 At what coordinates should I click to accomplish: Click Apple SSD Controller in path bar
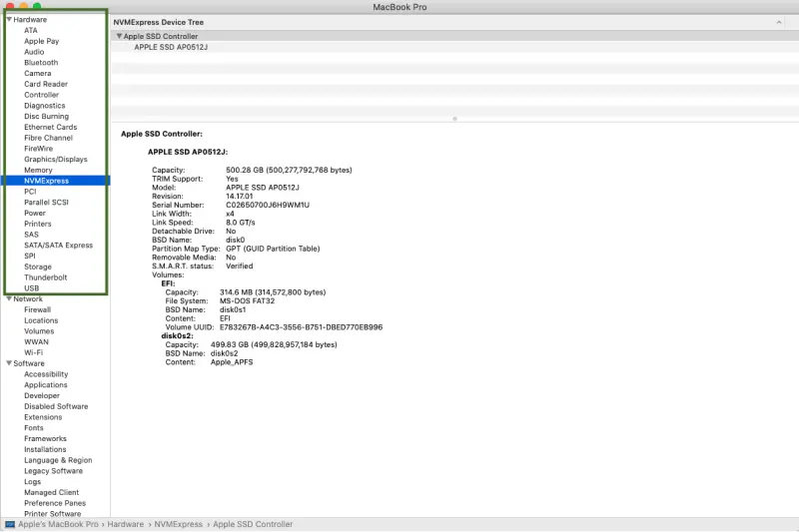[x=253, y=524]
